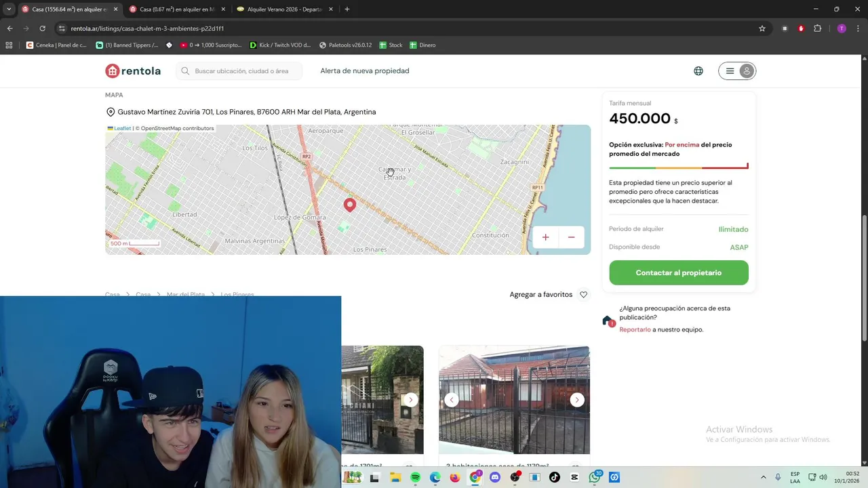Image resolution: width=868 pixels, height=488 pixels.
Task: Open WhatsApp from the taskbar
Action: click(595, 477)
